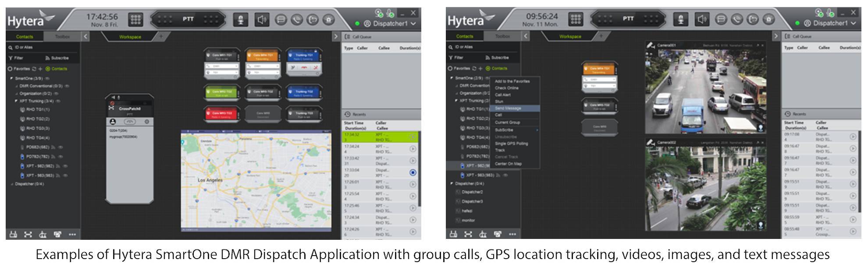Click the call transfer icon in left screenshot
This screenshot has width=868, height=270.
click(x=313, y=20)
